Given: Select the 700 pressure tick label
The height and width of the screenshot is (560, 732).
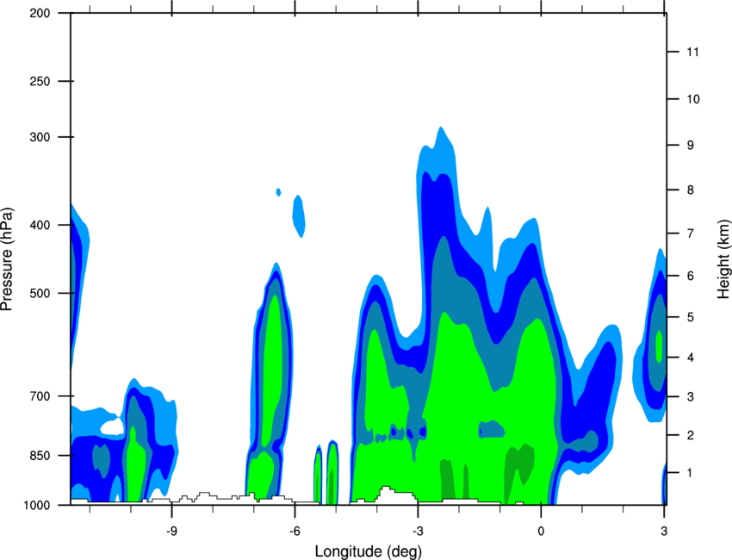Looking at the screenshot, I should tap(40, 396).
